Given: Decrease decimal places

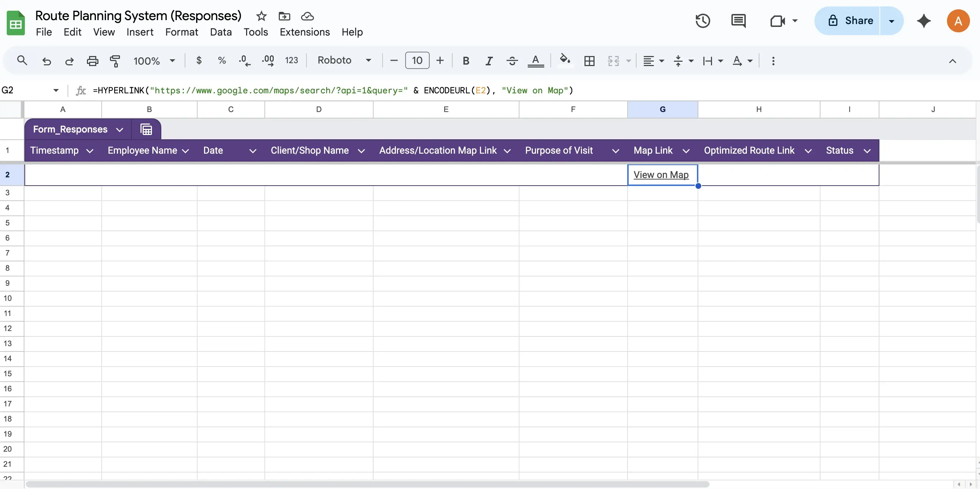Looking at the screenshot, I should point(244,60).
